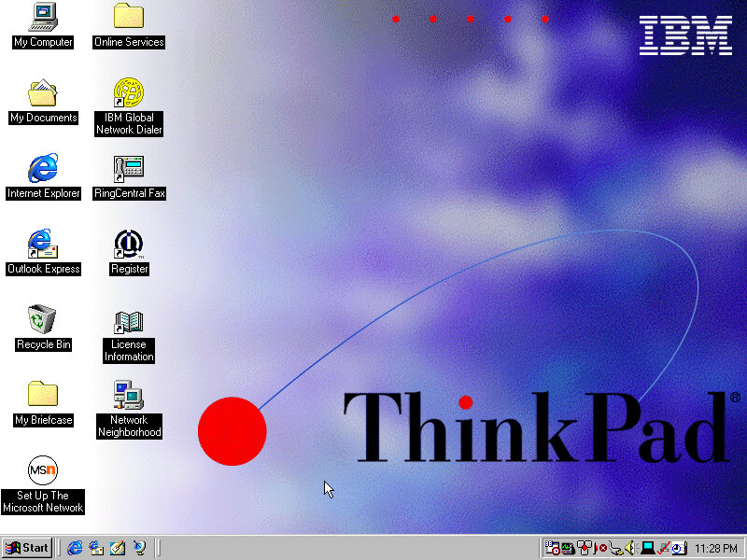Image resolution: width=747 pixels, height=560 pixels.
Task: Launch Outlook Express from Quick Launch
Action: pyautogui.click(x=96, y=548)
